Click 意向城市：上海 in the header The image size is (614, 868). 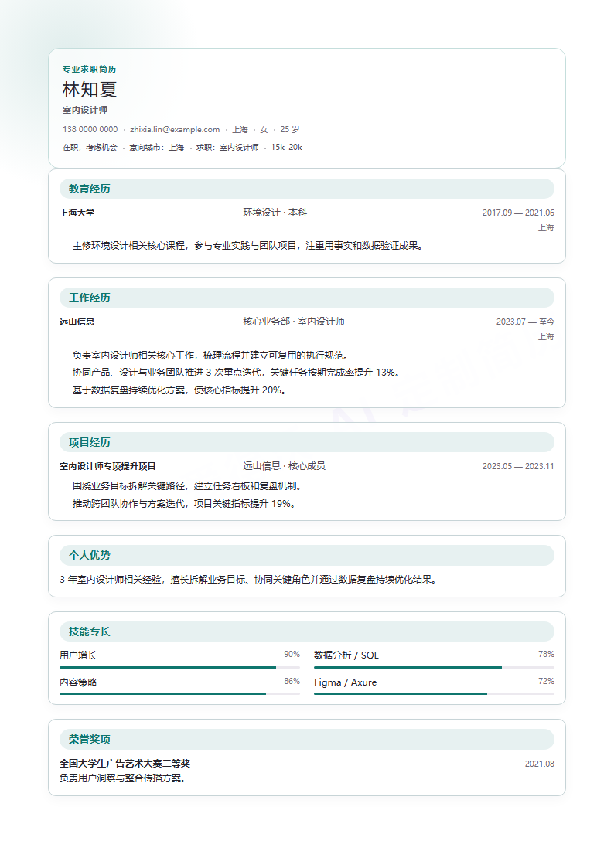pyautogui.click(x=157, y=148)
